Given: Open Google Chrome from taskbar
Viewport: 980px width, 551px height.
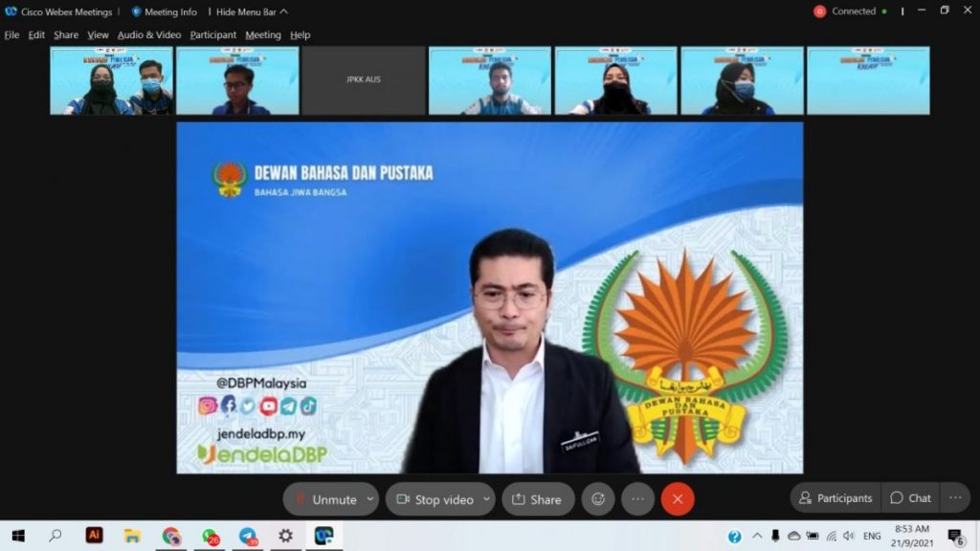Looking at the screenshot, I should tap(171, 536).
